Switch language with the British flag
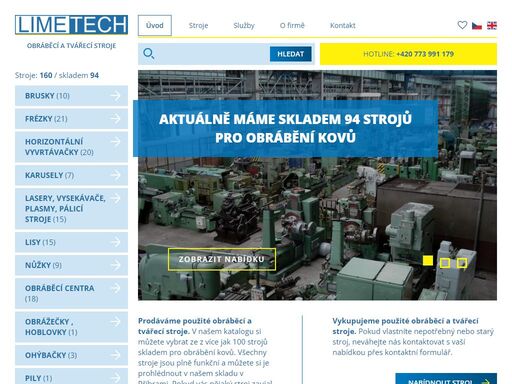 [492, 25]
